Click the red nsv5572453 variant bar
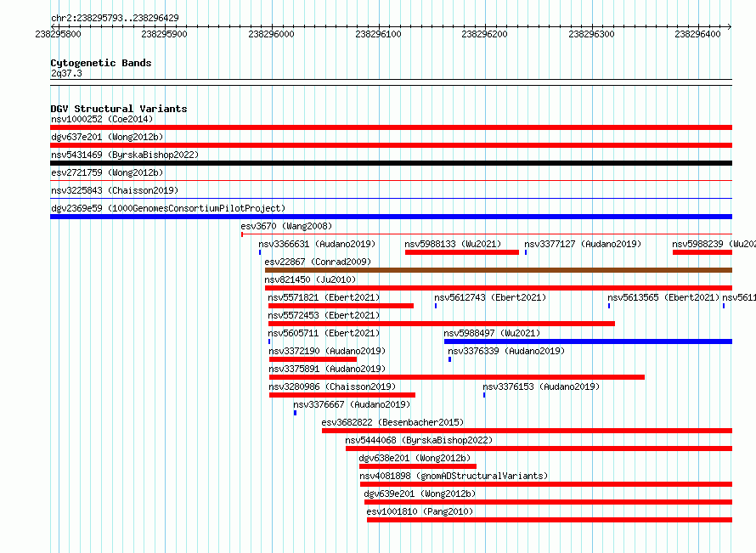The height and width of the screenshot is (553, 756). tap(442, 324)
